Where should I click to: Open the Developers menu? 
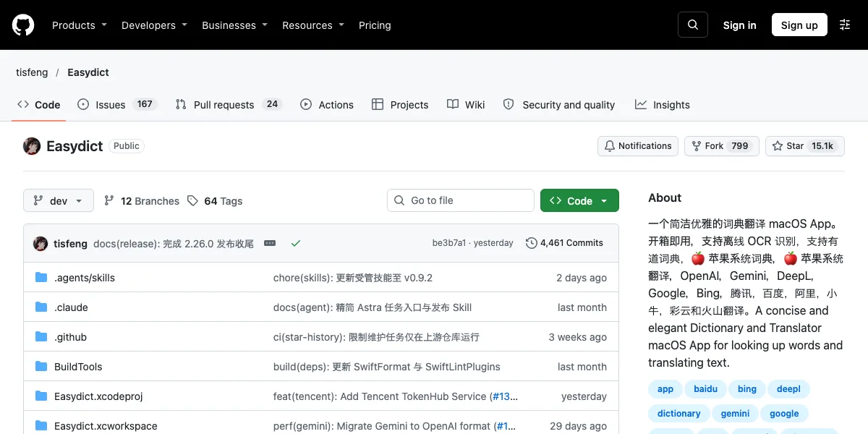[154, 25]
